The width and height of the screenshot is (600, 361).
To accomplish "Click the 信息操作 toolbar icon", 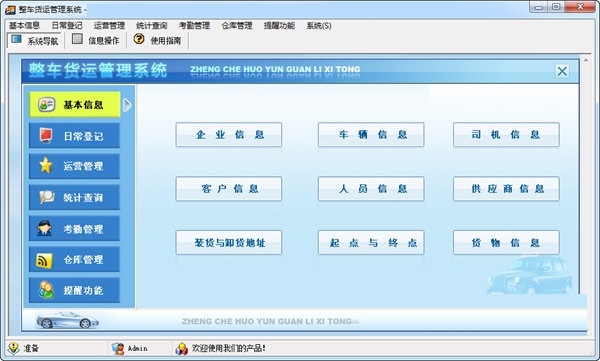I will [x=77, y=39].
